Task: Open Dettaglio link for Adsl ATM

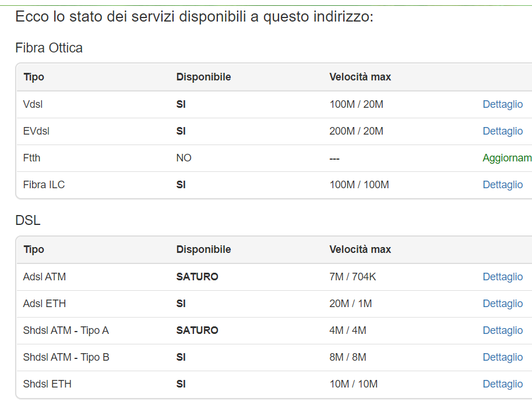Action: [502, 277]
